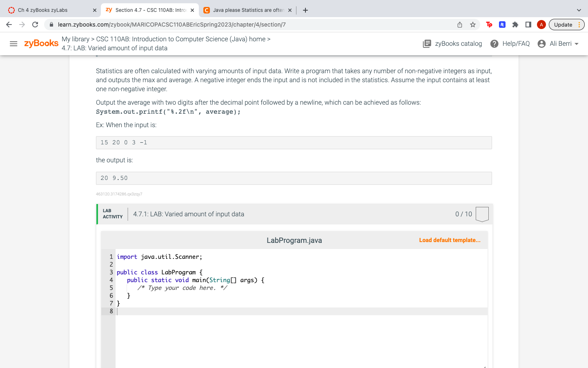The image size is (588, 368).
Task: Click the share/upload icon in address bar
Action: [x=459, y=25]
